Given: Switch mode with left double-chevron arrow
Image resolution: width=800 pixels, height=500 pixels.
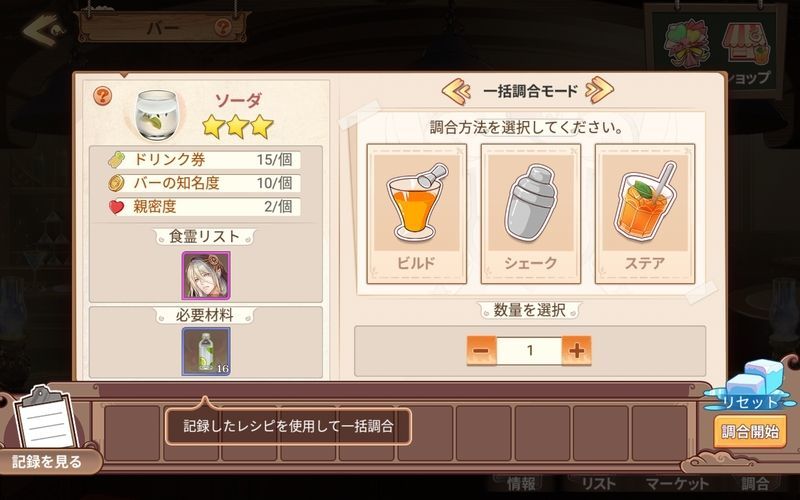Looking at the screenshot, I should pyautogui.click(x=456, y=91).
